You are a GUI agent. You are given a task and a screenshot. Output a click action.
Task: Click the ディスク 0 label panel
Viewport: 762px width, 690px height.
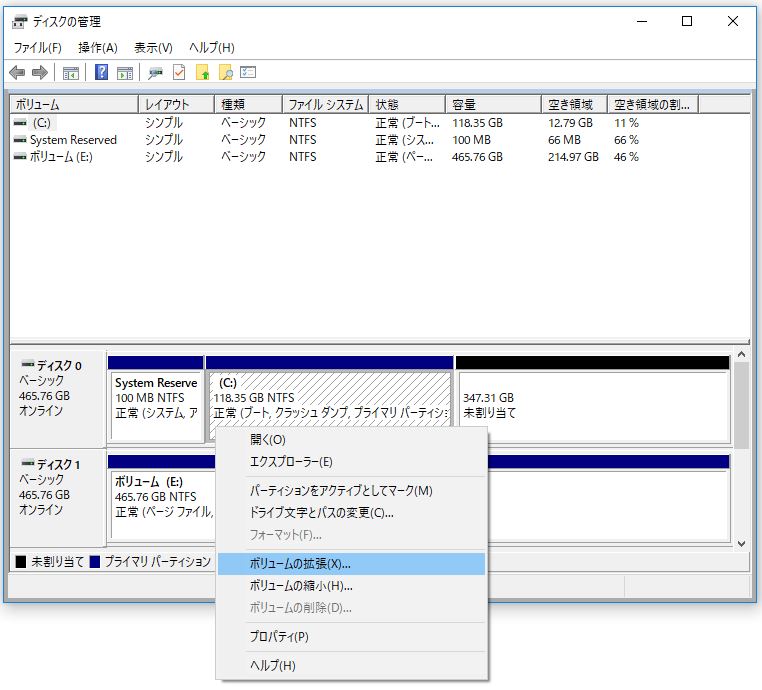(57, 399)
